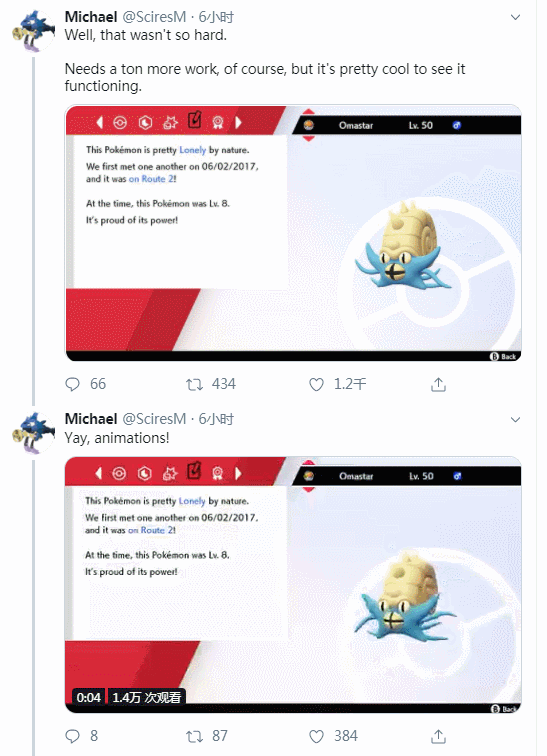Play the Omastar animation video
Screen dimensions: 547x756
[x=293, y=584]
